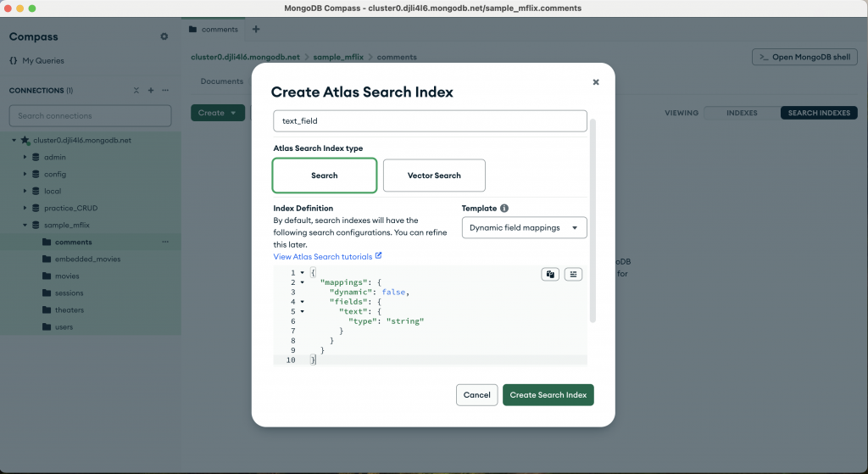Go to sample_mflix breadcrumb
This screenshot has height=474, width=868.
point(338,57)
